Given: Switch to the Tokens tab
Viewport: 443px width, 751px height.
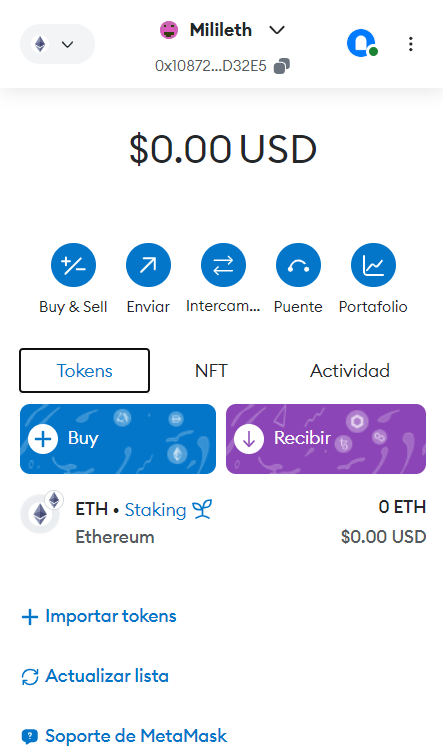Looking at the screenshot, I should click(x=84, y=371).
